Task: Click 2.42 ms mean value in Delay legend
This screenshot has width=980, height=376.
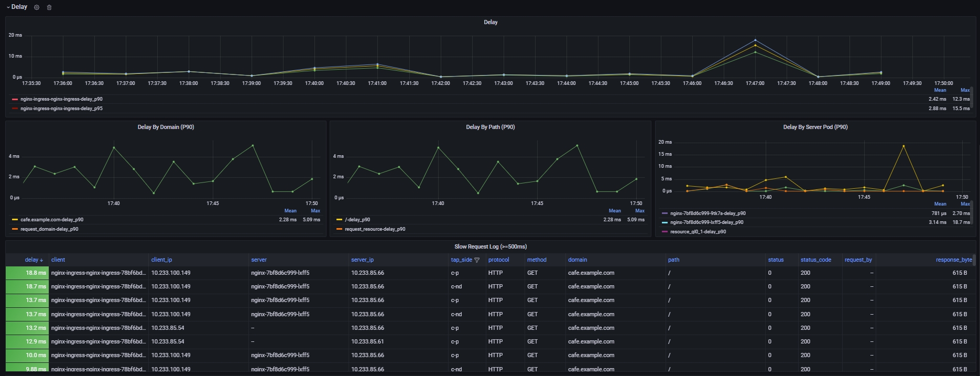Action: (x=938, y=99)
